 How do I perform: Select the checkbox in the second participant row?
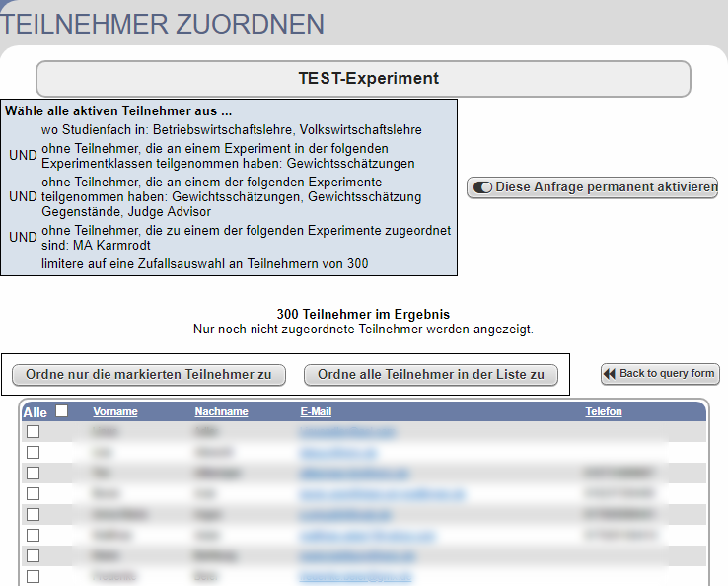pyautogui.click(x=34, y=452)
